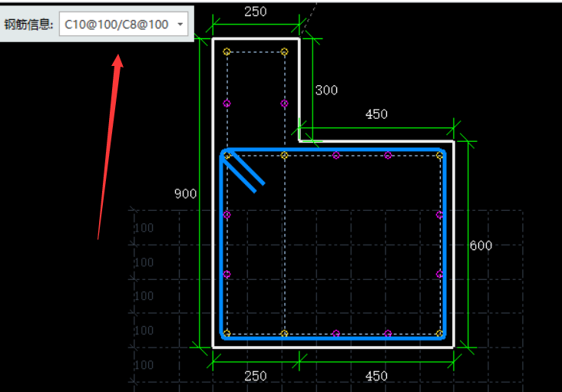Image resolution: width=562 pixels, height=392 pixels.
Task: Select the bottom 250 dimension label
Action: (255, 376)
